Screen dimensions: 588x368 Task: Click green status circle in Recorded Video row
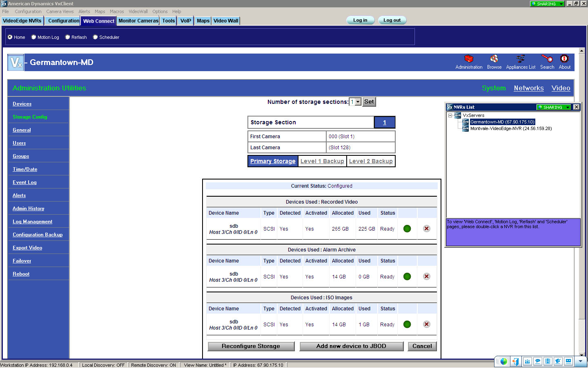[x=407, y=229]
